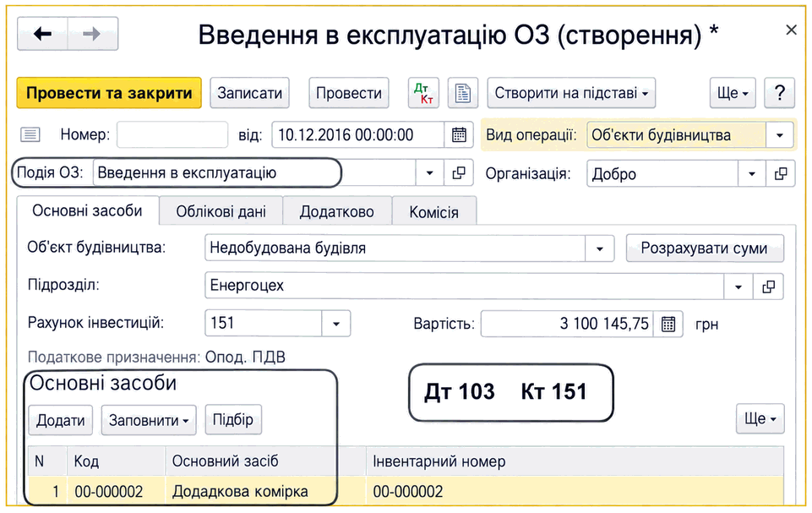This screenshot has height=513, width=812.
Task: Open the table Ще menu
Action: point(760,418)
